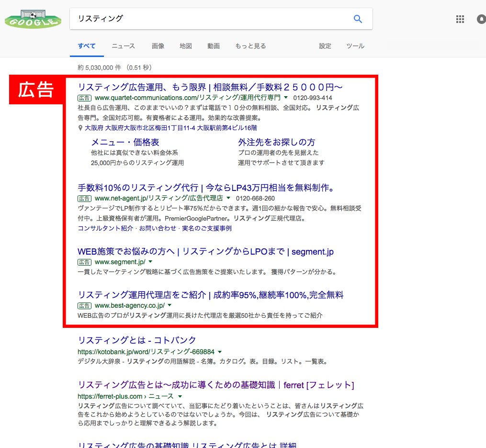Open the もっと見る menu
This screenshot has height=448, width=486.
250,46
